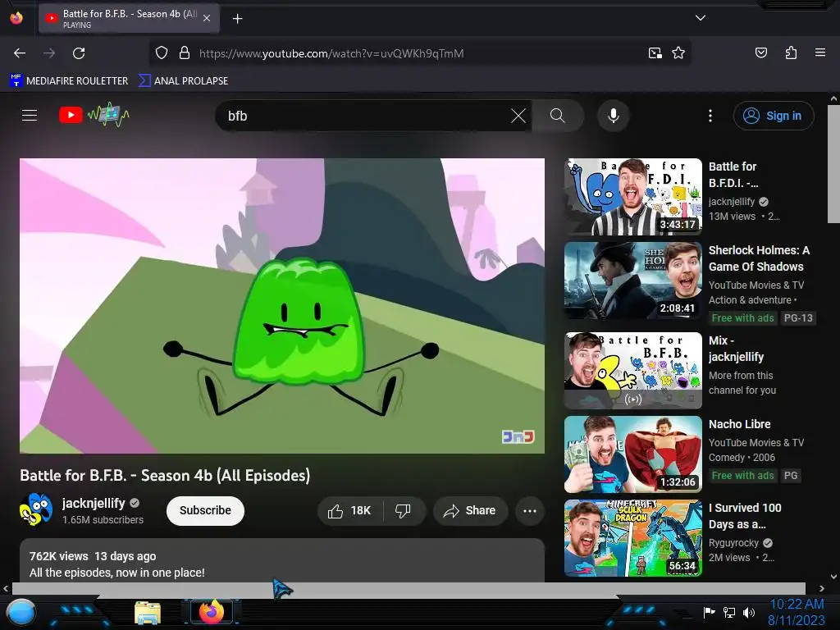Open volume speaker tray icon
Viewport: 840px width, 630px height.
pos(748,612)
